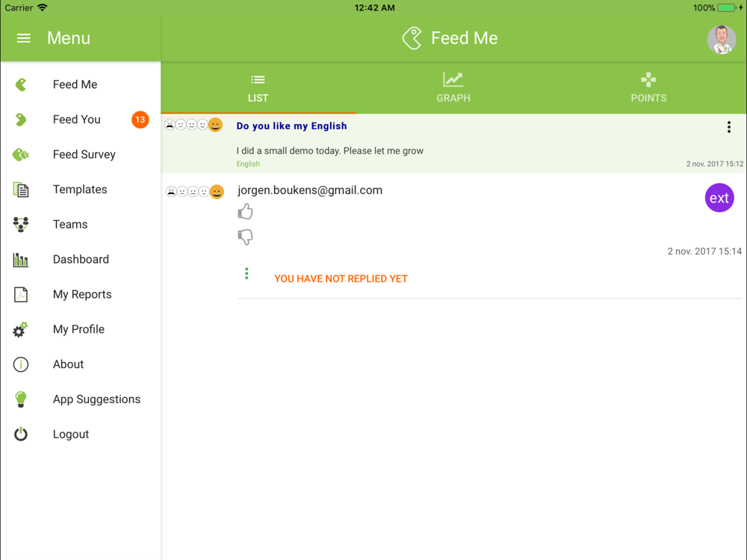Open Feed You menu item
747x560 pixels.
(80, 119)
